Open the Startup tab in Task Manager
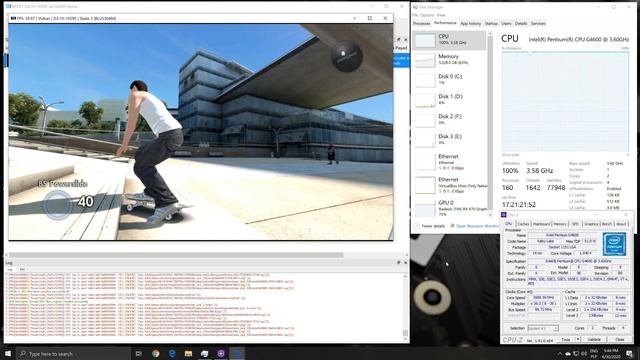640x360 pixels. pos(491,24)
